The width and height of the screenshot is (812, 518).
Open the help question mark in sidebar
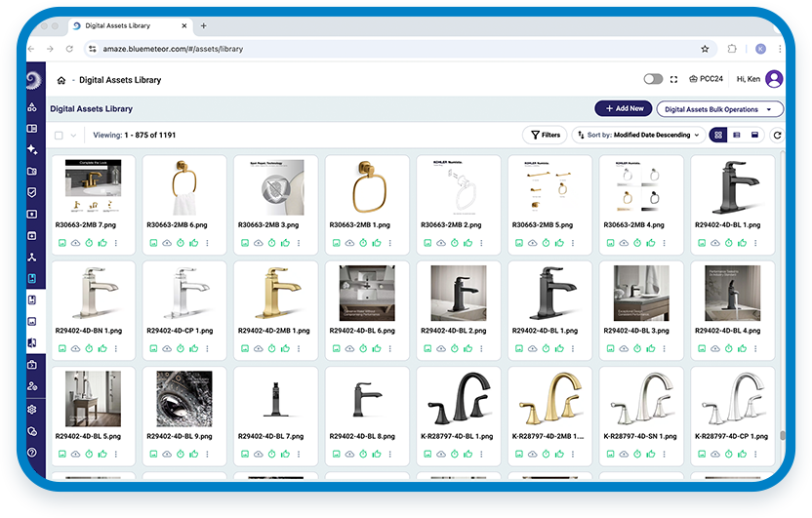coord(32,453)
